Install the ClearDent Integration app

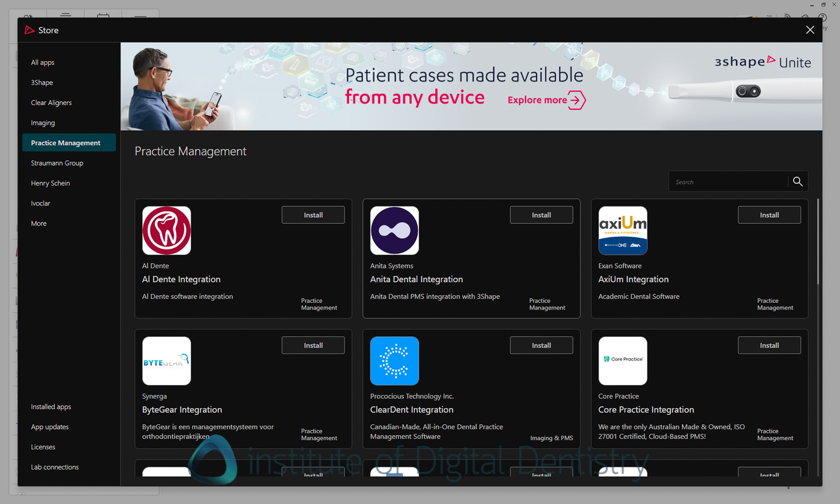click(541, 345)
